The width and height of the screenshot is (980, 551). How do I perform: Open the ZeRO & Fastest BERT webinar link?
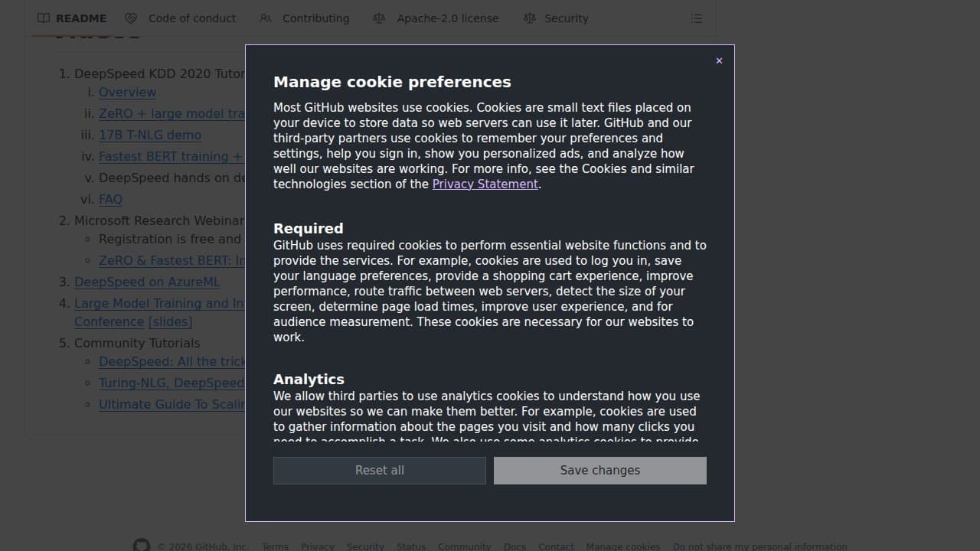pyautogui.click(x=171, y=261)
